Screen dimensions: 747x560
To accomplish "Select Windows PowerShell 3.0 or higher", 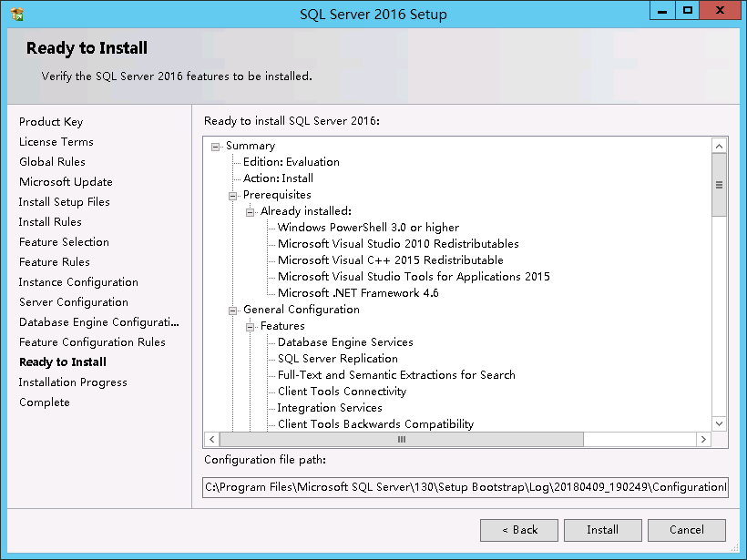I will (x=368, y=227).
